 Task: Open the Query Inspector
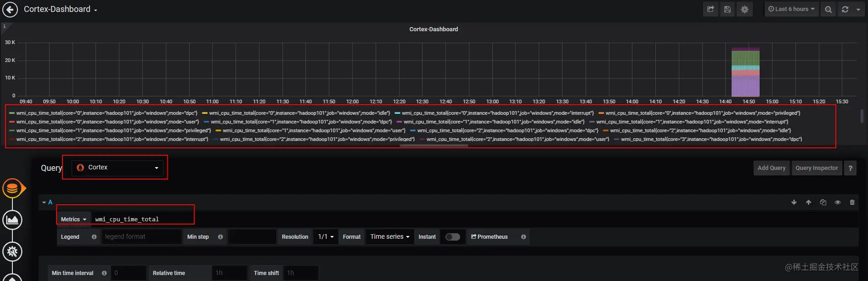(x=817, y=168)
